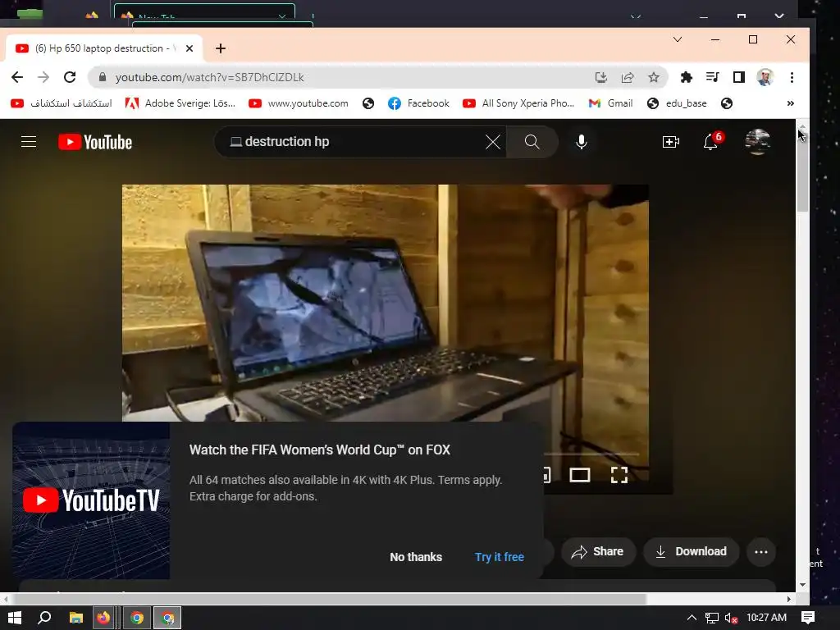
Task: Open more actions three-dot button
Action: point(761,552)
